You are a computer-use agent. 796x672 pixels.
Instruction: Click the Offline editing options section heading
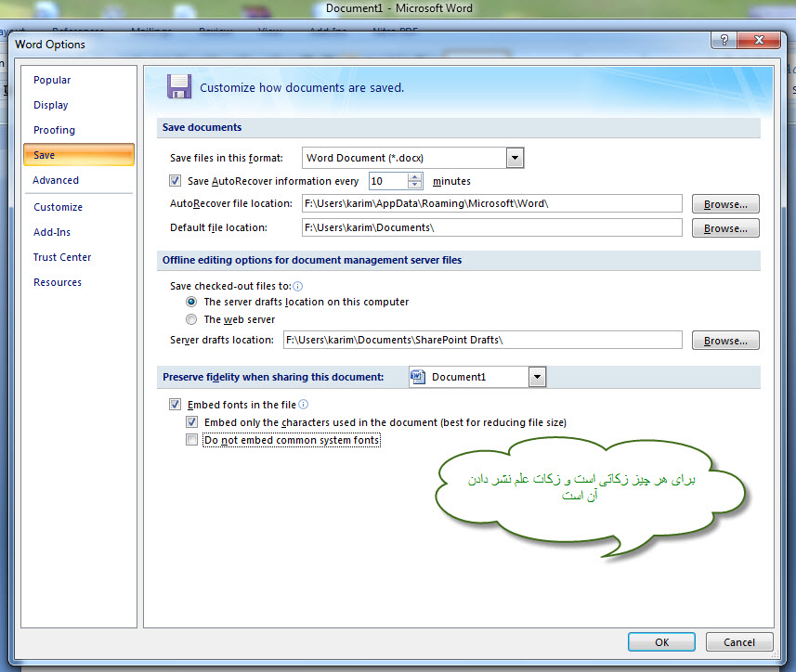click(312, 260)
